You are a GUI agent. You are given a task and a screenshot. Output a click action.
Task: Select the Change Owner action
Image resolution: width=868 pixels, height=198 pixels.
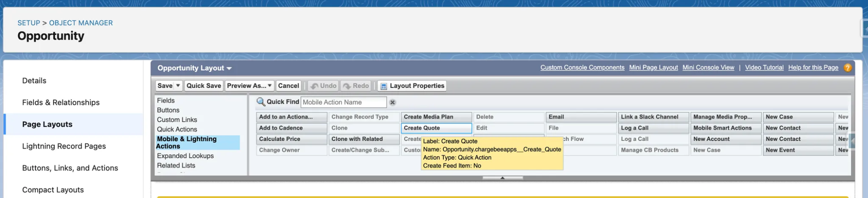click(x=291, y=150)
